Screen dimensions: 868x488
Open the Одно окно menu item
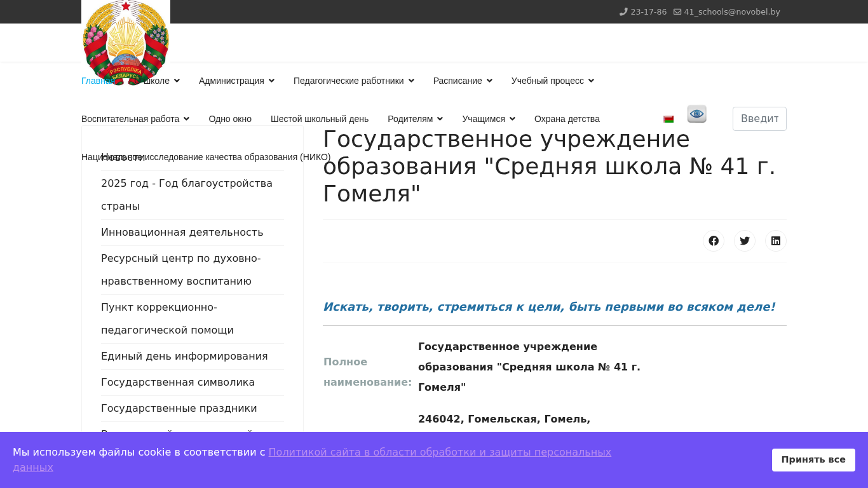click(230, 119)
